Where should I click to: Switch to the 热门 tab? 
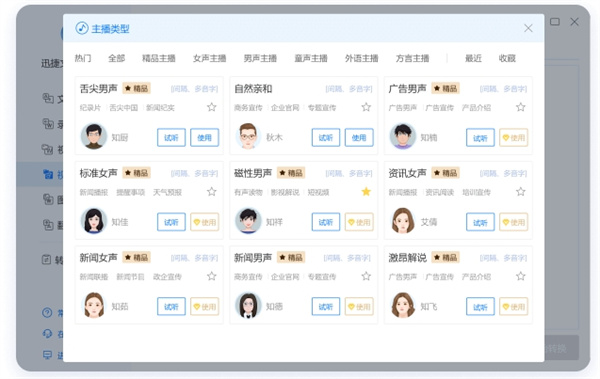[x=83, y=58]
